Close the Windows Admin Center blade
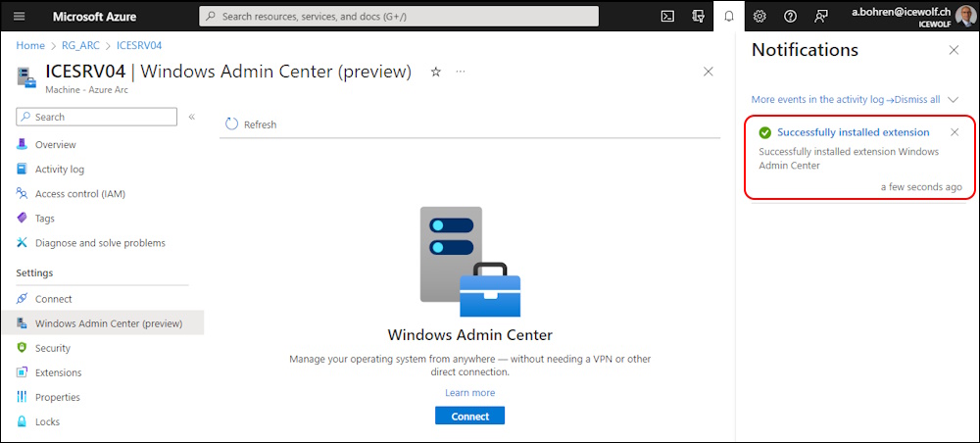980x443 pixels. tap(709, 72)
